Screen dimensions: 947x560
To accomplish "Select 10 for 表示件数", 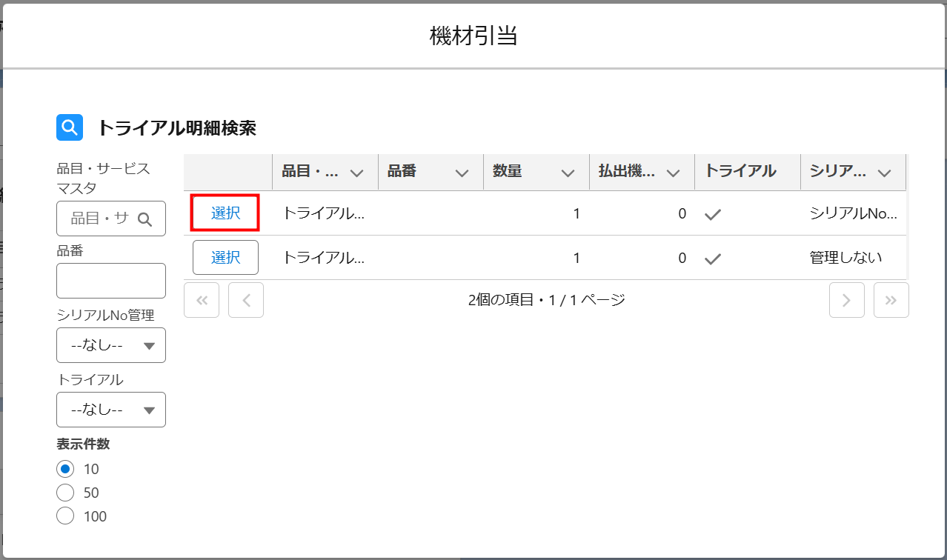I will (65, 469).
